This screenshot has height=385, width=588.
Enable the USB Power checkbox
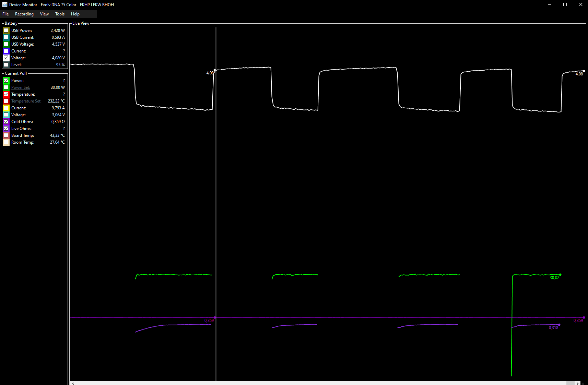[x=6, y=31]
